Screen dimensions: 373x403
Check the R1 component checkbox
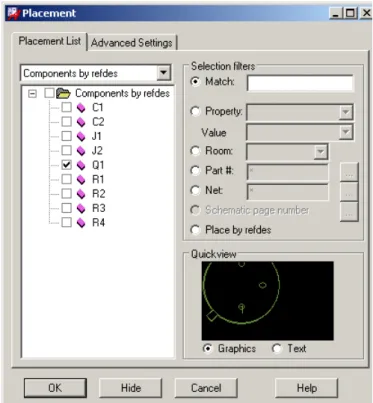click(x=67, y=179)
